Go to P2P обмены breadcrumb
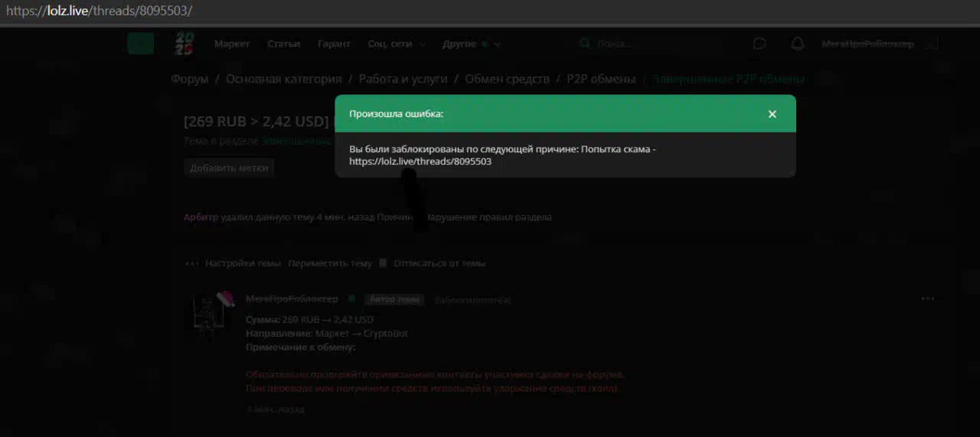Image resolution: width=980 pixels, height=437 pixels. [601, 79]
